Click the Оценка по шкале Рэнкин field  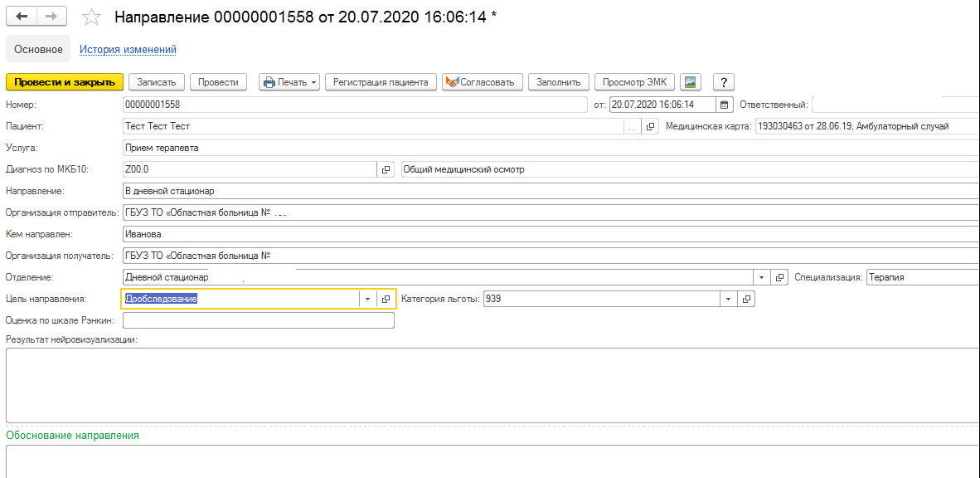pyautogui.click(x=258, y=320)
